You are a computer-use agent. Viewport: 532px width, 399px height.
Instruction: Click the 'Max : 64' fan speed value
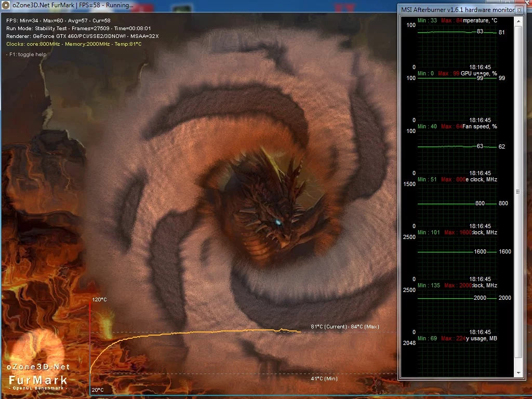click(452, 126)
